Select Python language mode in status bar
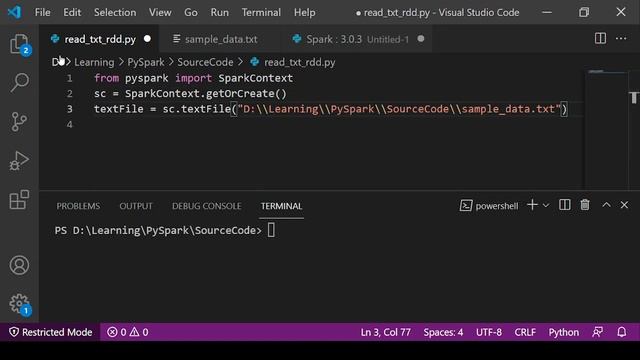Viewport: 640px width, 360px height. point(563,332)
